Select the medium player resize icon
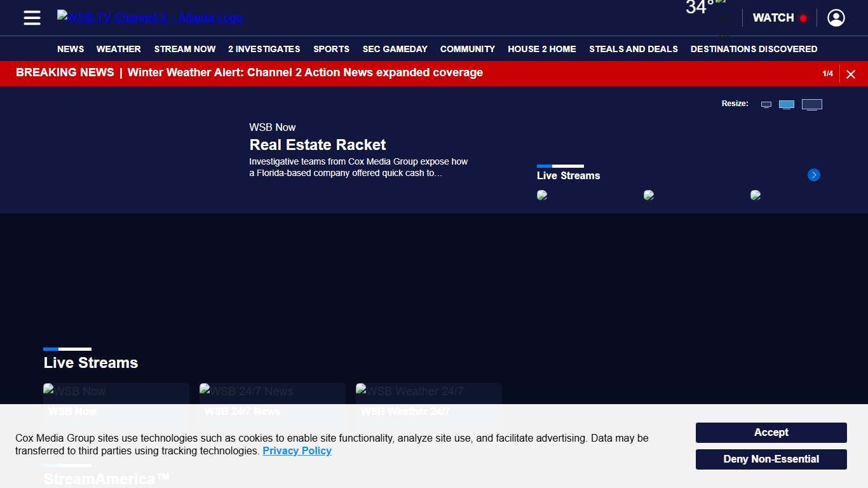Viewport: 868px width, 488px height. (787, 105)
